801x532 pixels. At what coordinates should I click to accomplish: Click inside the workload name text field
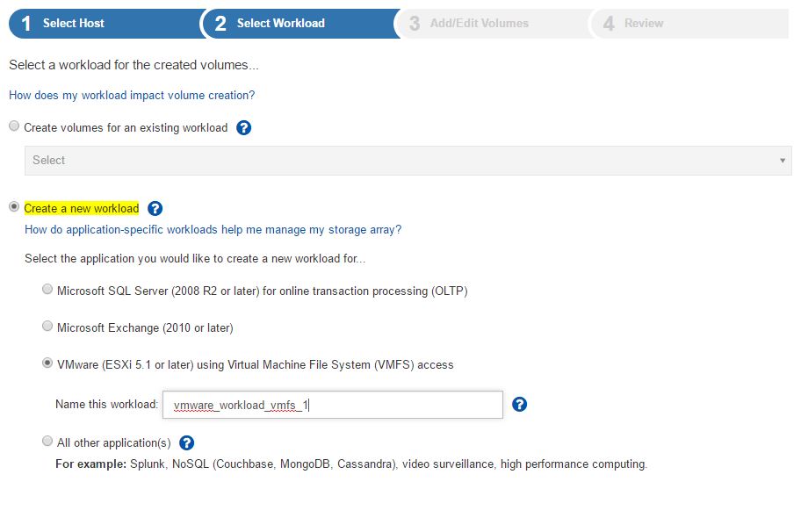tap(332, 405)
